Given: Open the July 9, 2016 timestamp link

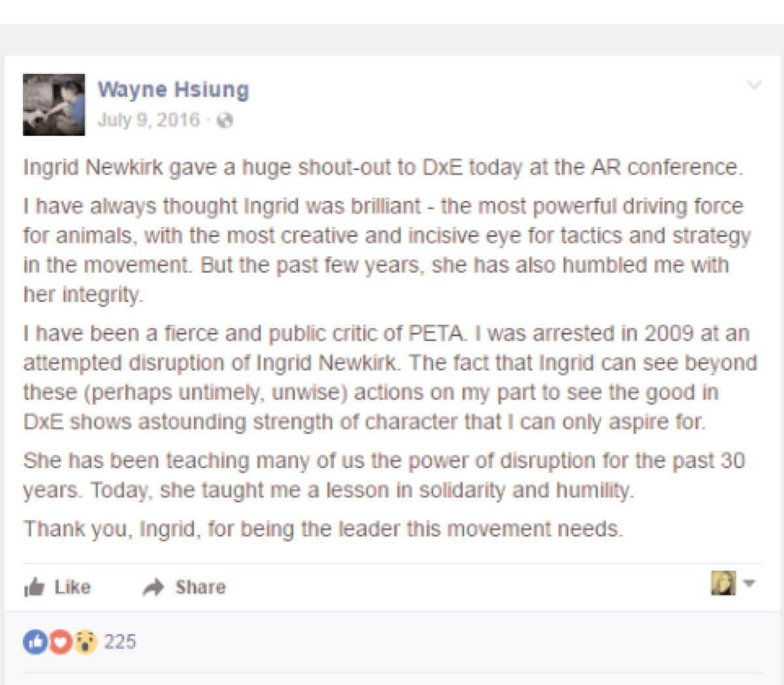Looking at the screenshot, I should pyautogui.click(x=148, y=120).
